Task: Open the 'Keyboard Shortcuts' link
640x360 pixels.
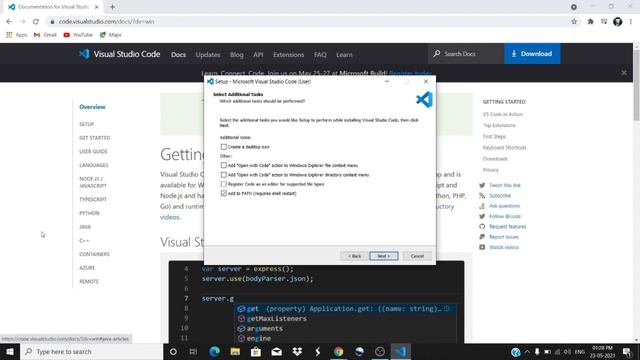Action: point(504,148)
